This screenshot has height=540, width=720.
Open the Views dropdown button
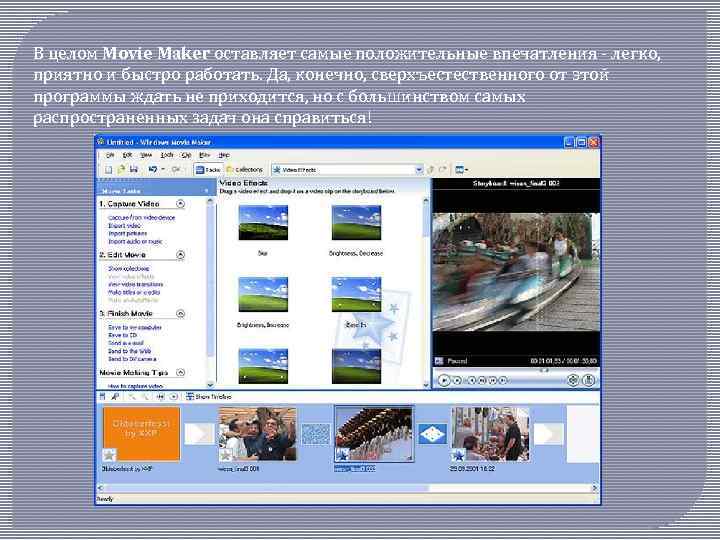(x=461, y=170)
